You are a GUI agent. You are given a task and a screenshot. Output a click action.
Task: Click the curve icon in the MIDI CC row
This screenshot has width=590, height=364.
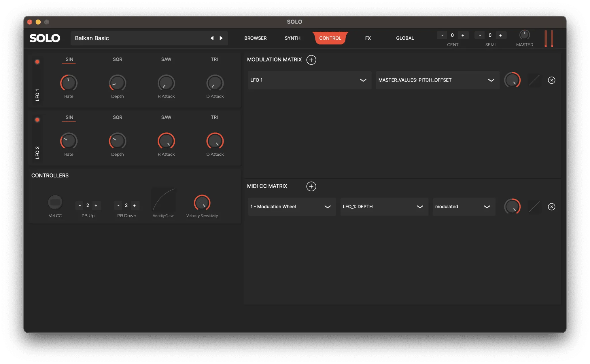coord(534,207)
